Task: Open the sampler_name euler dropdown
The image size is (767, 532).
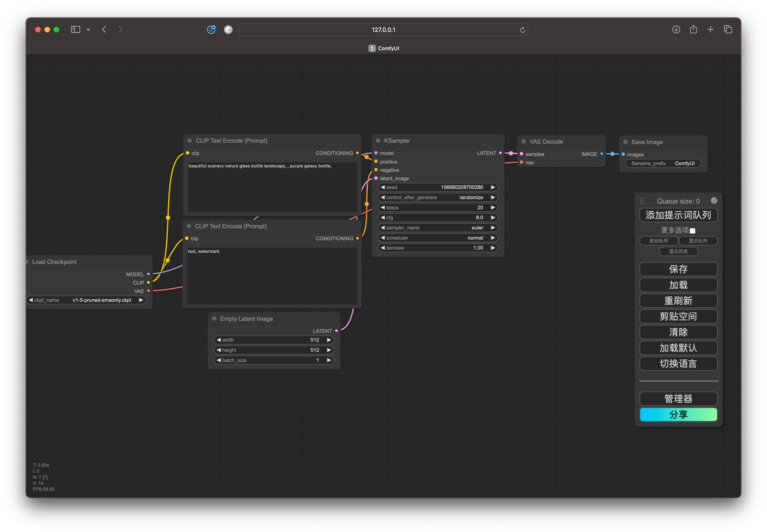Action: click(x=437, y=228)
